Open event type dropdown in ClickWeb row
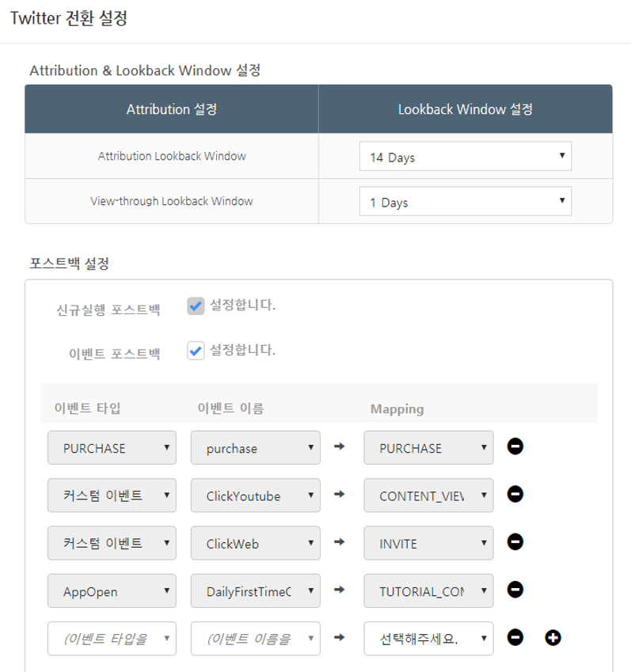Viewport: 631px width, 672px height. coord(112,543)
